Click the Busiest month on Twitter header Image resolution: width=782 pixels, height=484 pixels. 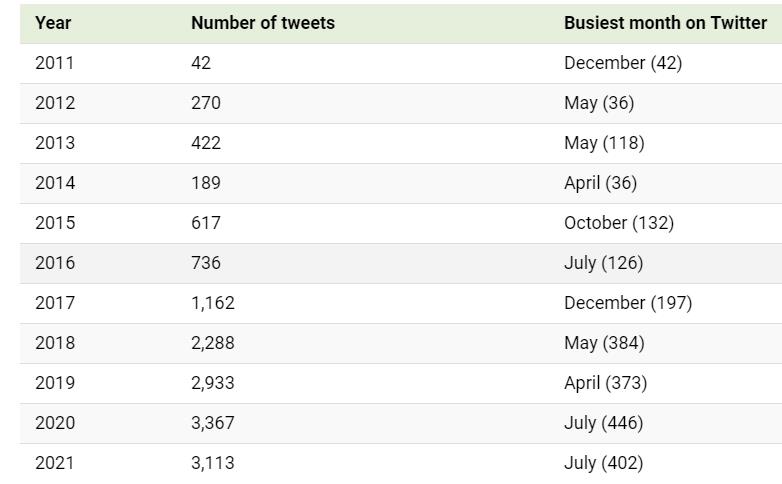[x=665, y=23]
